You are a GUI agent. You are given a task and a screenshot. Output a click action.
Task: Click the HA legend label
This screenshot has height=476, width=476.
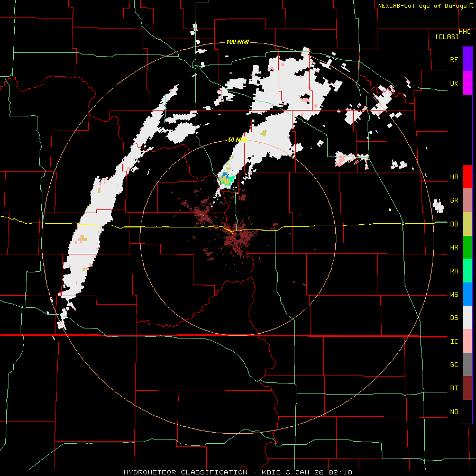454,177
